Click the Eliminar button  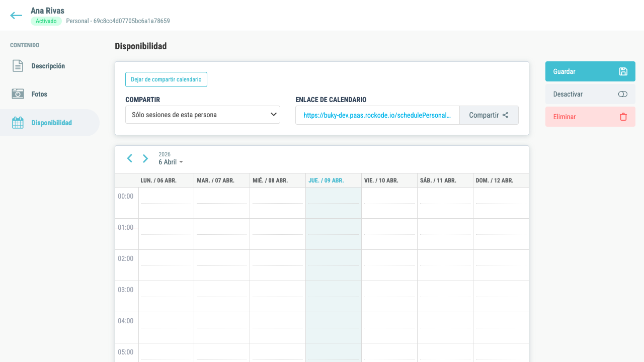tap(590, 117)
